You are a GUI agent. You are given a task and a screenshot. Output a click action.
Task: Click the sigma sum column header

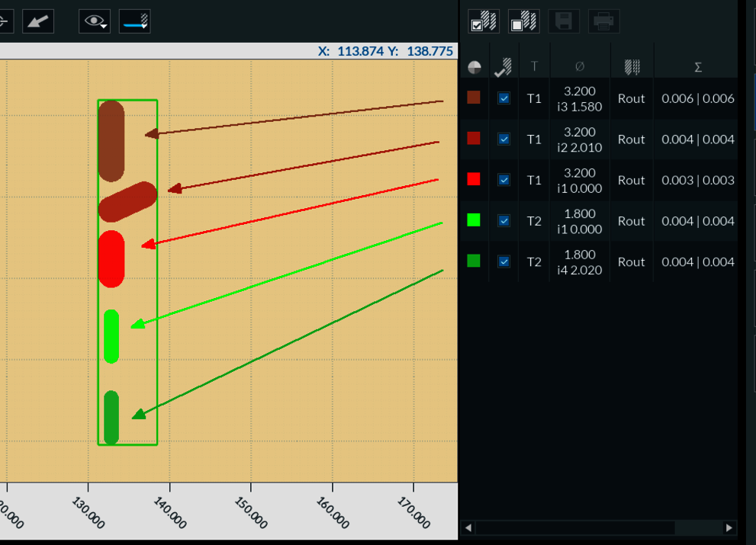point(698,67)
